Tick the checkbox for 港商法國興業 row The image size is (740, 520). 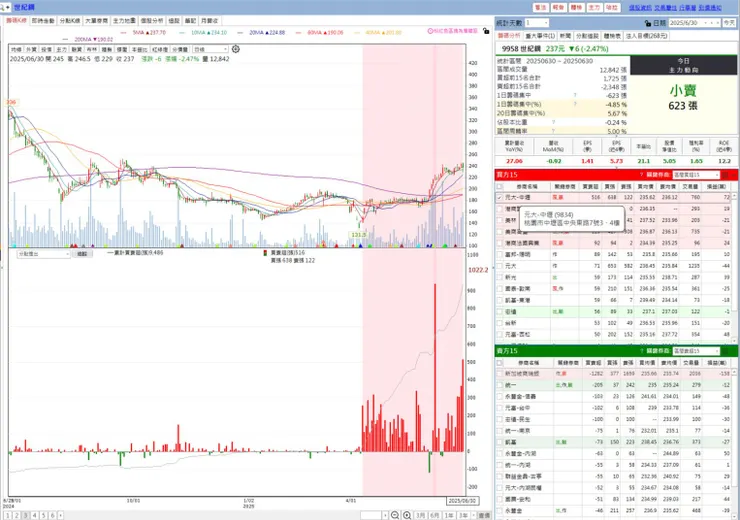[499, 243]
